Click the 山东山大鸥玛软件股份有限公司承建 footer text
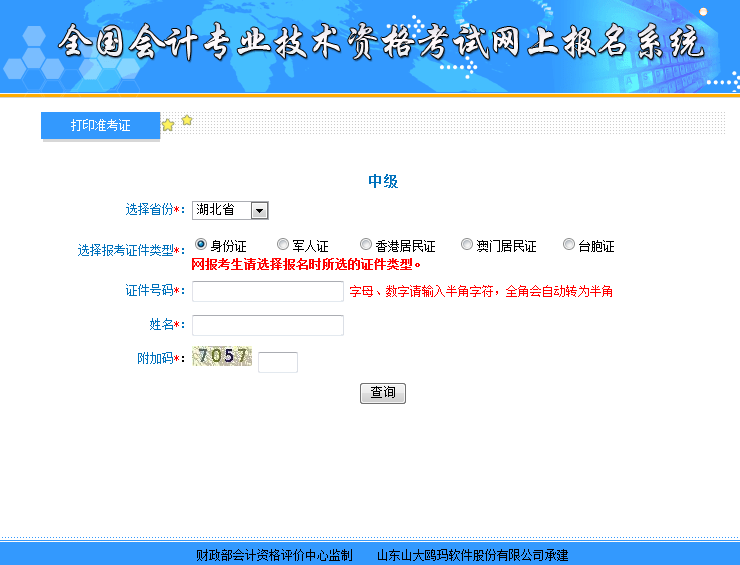The height and width of the screenshot is (565, 740). (x=472, y=555)
